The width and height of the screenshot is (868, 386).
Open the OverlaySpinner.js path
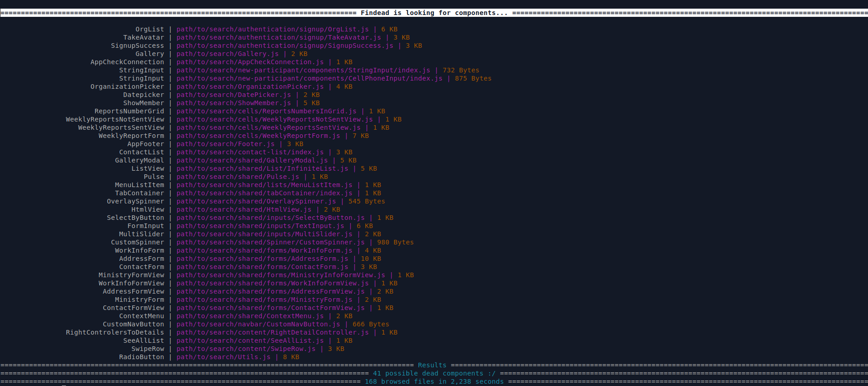256,201
